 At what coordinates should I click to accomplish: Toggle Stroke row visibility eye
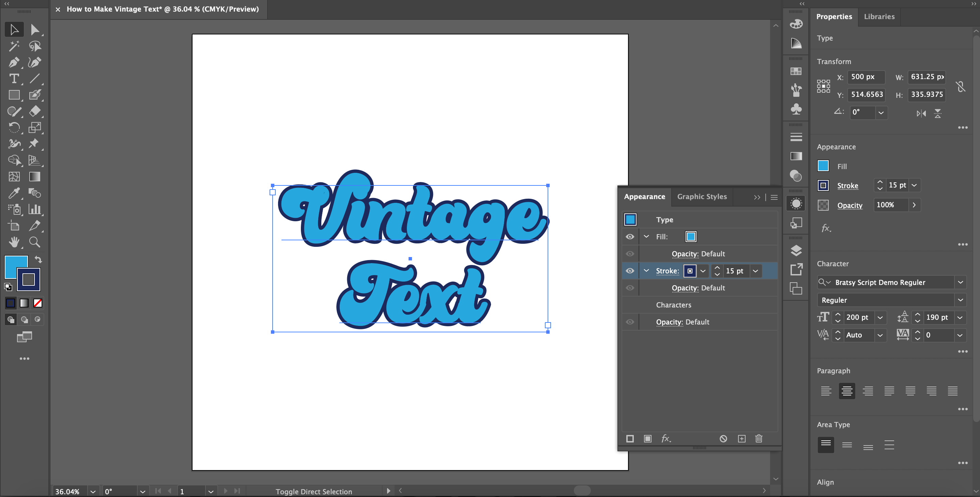(630, 271)
